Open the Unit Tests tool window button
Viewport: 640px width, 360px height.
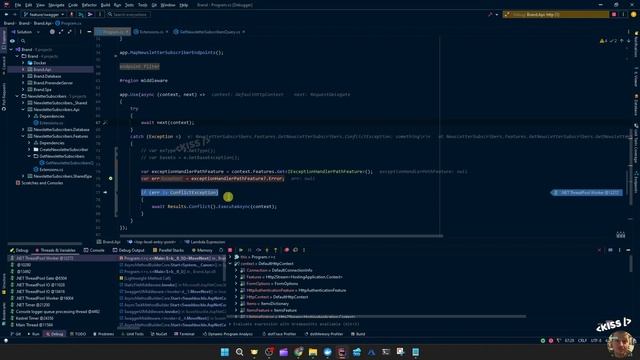click(x=132, y=334)
